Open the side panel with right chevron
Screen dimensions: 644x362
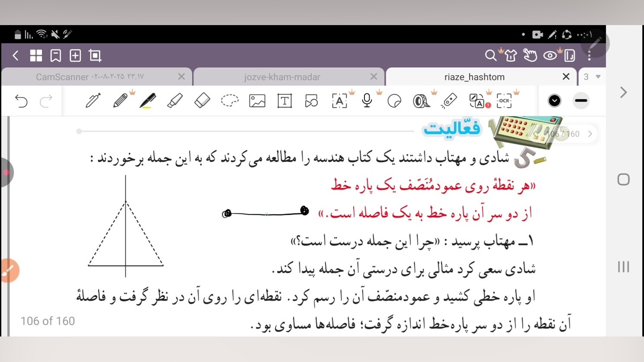point(624,92)
